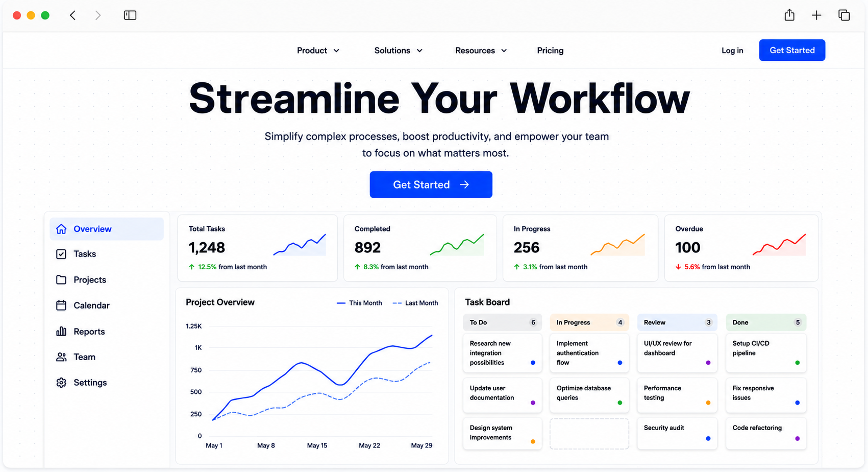Expand the Solutions dropdown menu
The width and height of the screenshot is (868, 472).
[x=399, y=50]
